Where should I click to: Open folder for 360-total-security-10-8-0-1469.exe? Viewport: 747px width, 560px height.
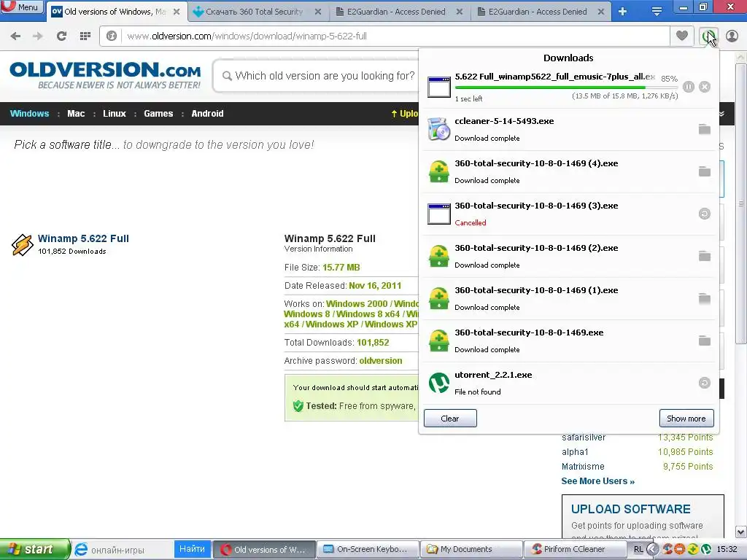click(705, 341)
